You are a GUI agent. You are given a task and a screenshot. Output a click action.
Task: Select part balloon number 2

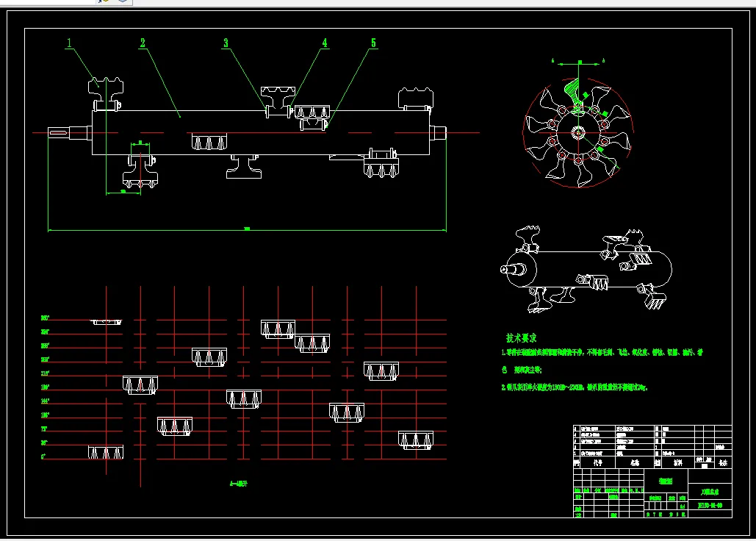pos(143,43)
